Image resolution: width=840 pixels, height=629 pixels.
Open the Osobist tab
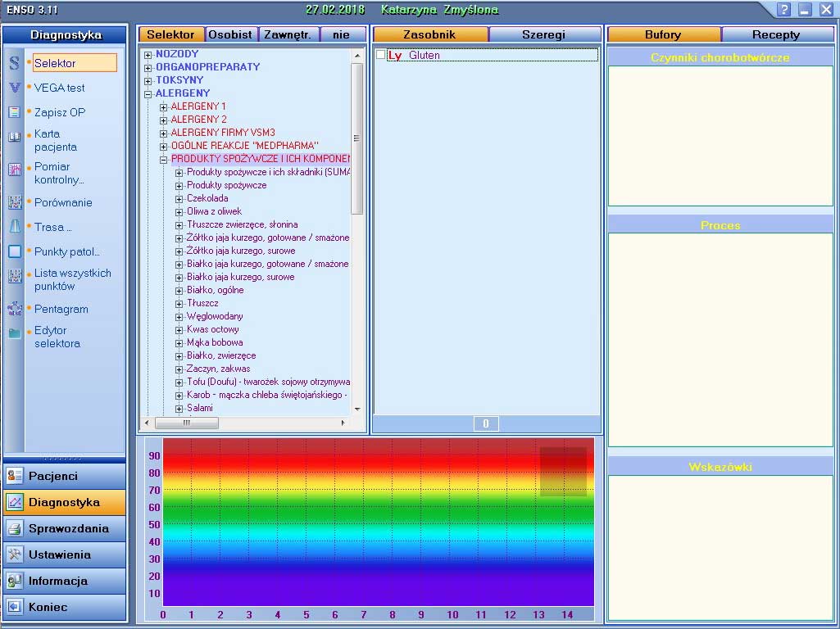(230, 34)
